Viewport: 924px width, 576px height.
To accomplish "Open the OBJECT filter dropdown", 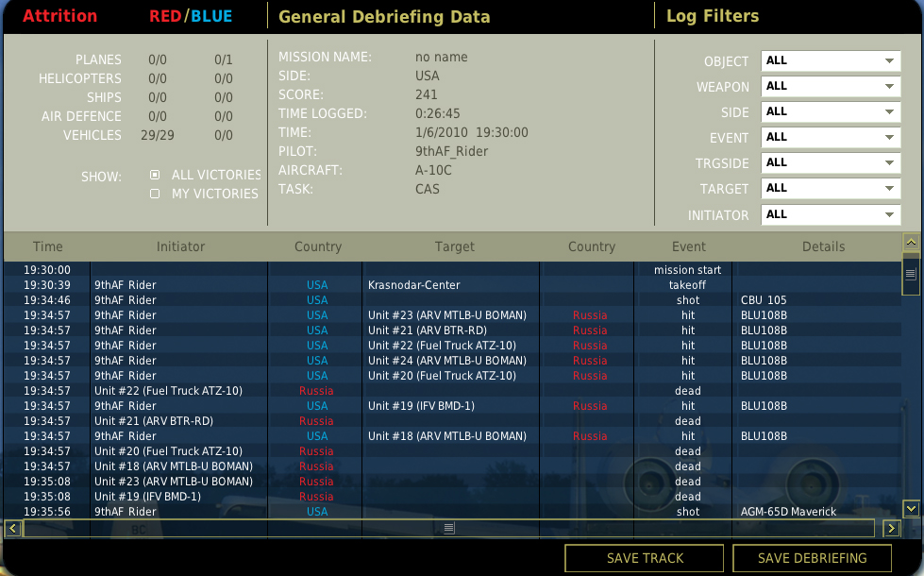I will (x=831, y=60).
